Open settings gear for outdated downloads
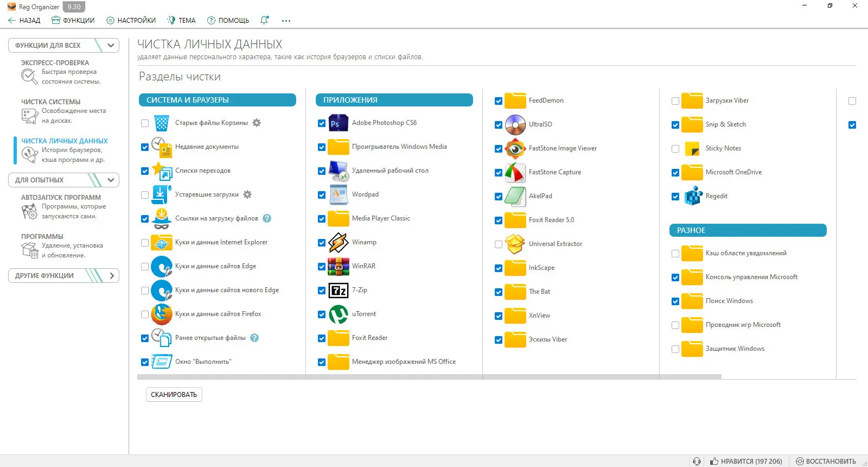 click(247, 194)
